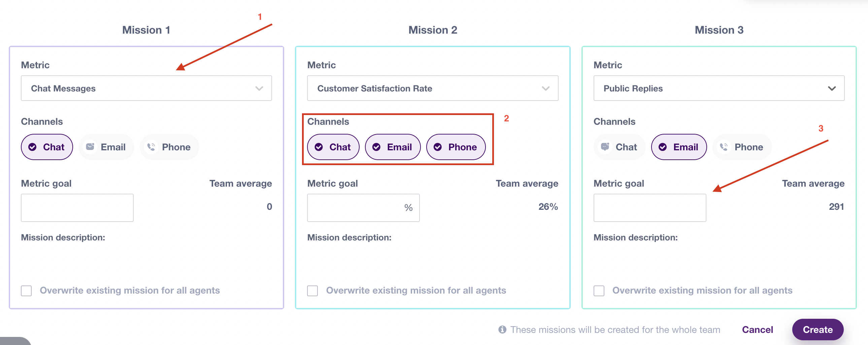This screenshot has width=868, height=345.
Task: Click the chat bubble icon in Mission 3 channels
Action: click(605, 147)
